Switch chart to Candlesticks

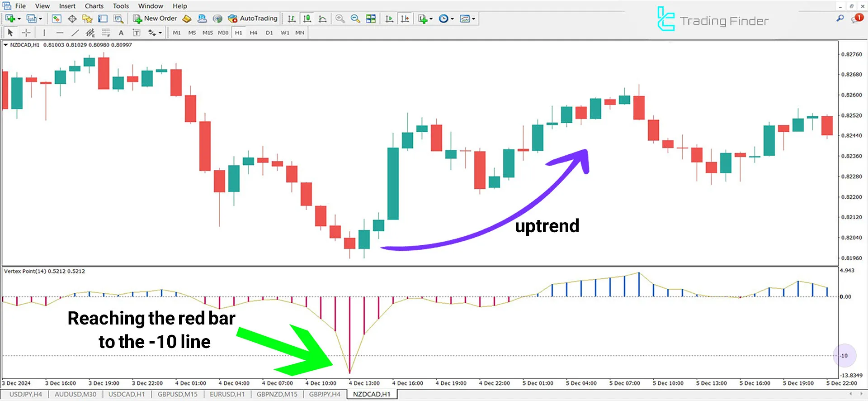click(x=307, y=19)
